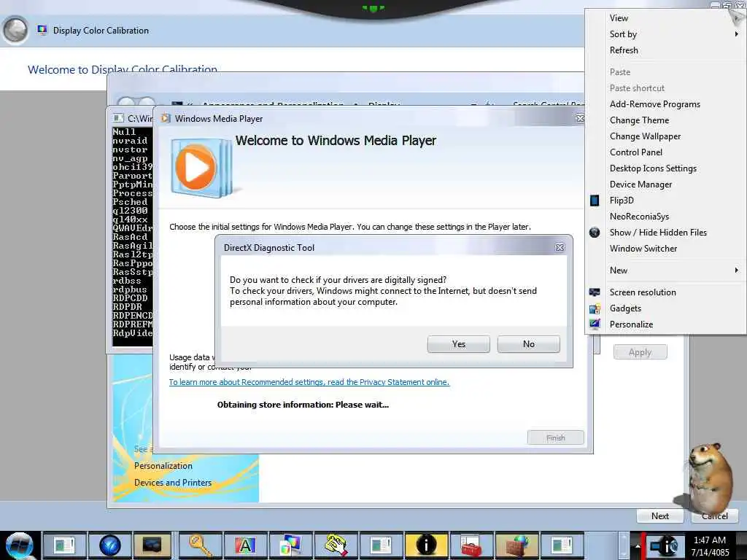Go back using the Color Calibration back arrow
The image size is (747, 560).
click(15, 30)
